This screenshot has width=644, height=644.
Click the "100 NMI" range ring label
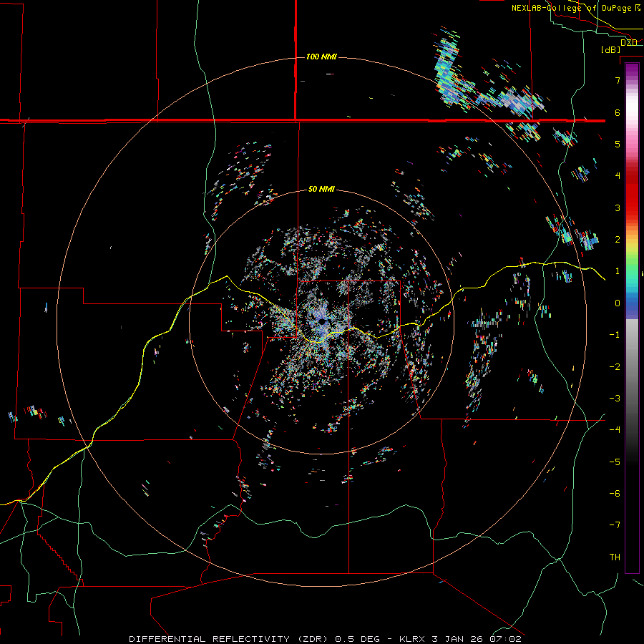click(x=321, y=57)
